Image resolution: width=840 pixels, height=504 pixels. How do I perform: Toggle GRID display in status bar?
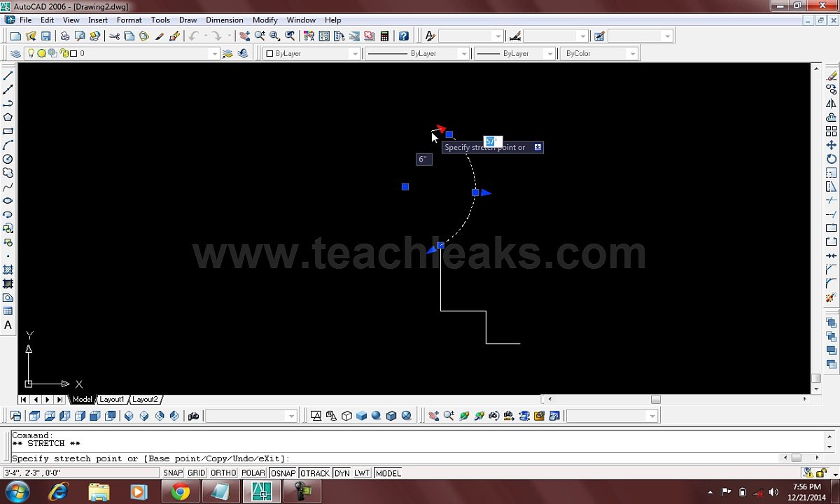pos(197,473)
